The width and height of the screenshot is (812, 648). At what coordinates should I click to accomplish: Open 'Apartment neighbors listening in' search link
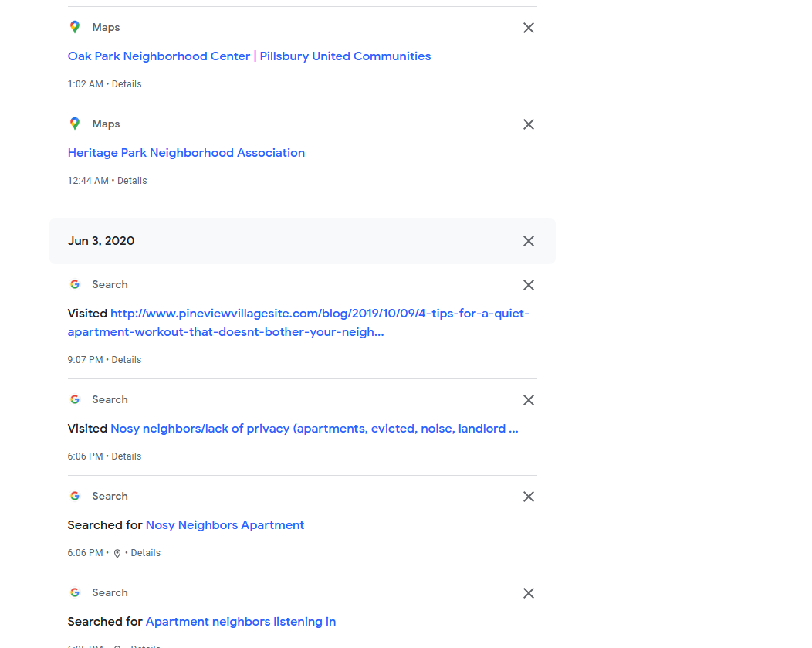(x=240, y=622)
